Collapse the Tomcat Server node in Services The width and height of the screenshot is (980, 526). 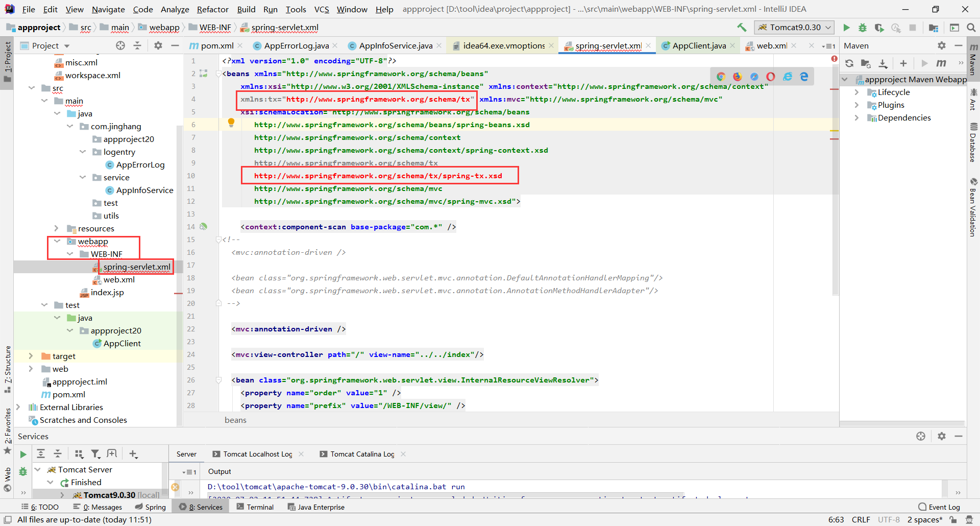(38, 469)
